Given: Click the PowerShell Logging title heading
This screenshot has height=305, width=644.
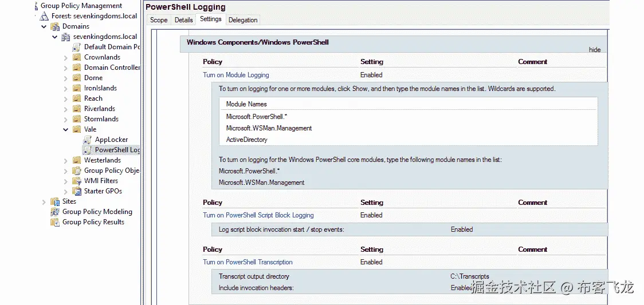Looking at the screenshot, I should point(186,7).
